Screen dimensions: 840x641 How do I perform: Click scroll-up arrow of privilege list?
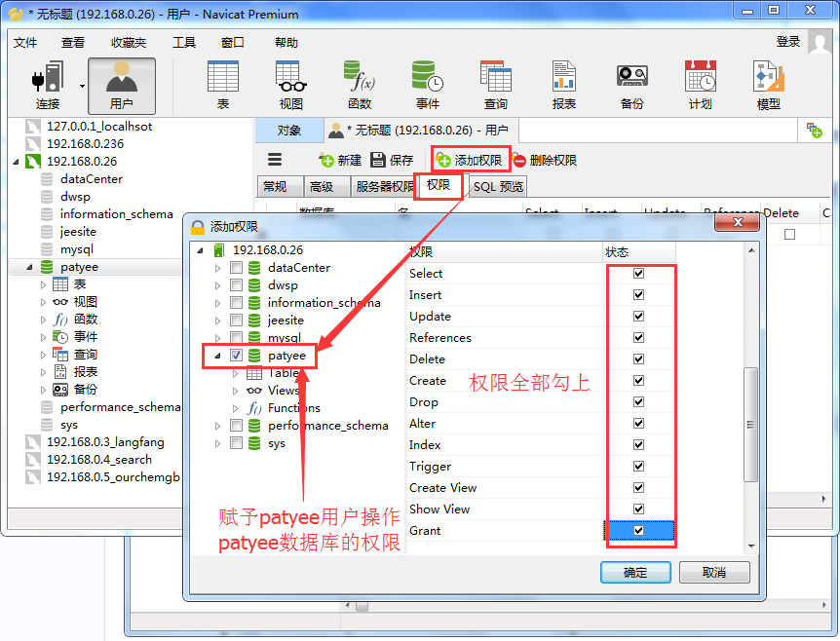pyautogui.click(x=751, y=250)
